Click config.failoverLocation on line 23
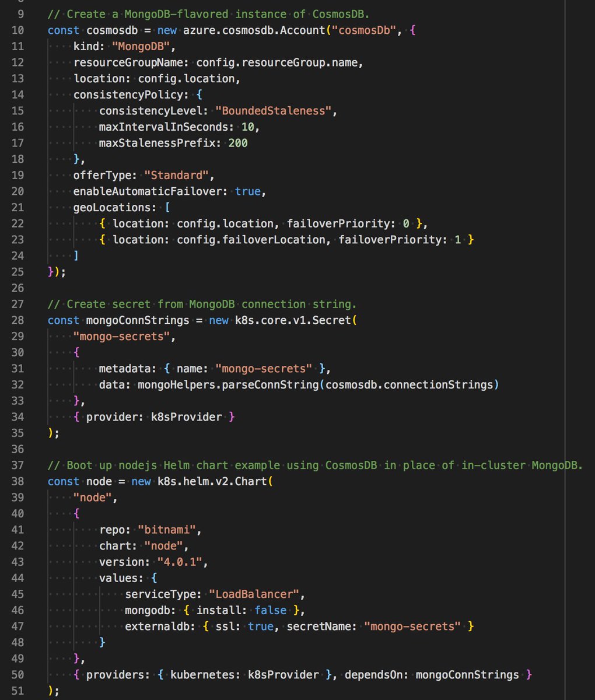This screenshot has height=700, width=595. click(251, 240)
